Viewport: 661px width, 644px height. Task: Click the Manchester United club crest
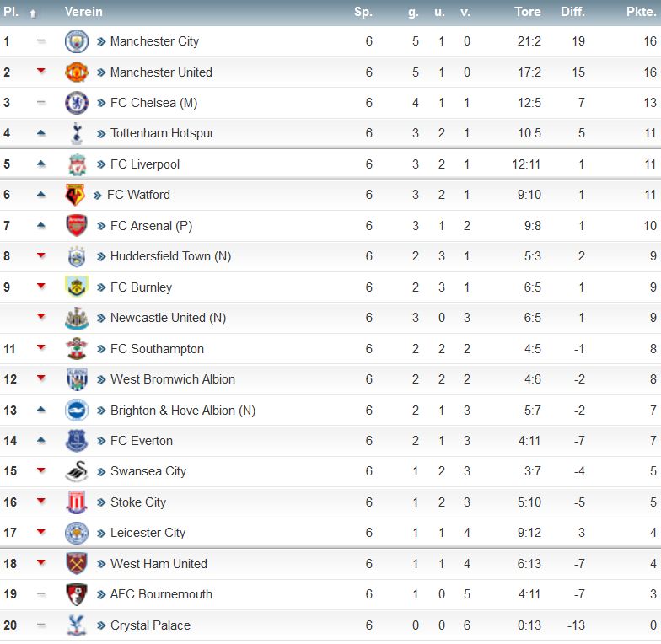[x=76, y=72]
